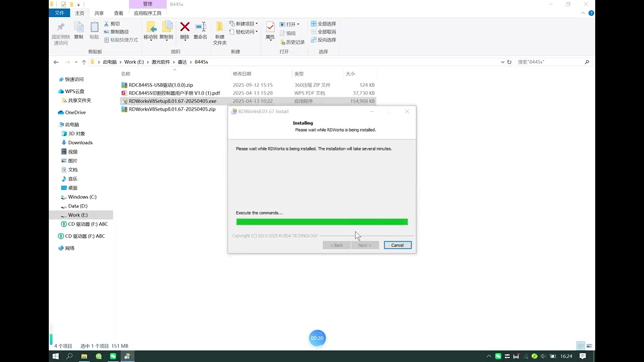Open the Windows Start menu
644x362 pixels.
coord(55,356)
